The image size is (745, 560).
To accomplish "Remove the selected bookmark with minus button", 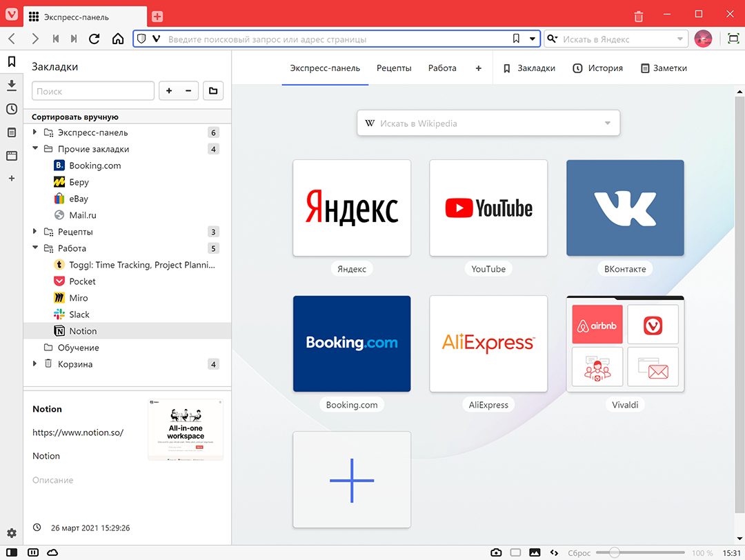I will 188,91.
